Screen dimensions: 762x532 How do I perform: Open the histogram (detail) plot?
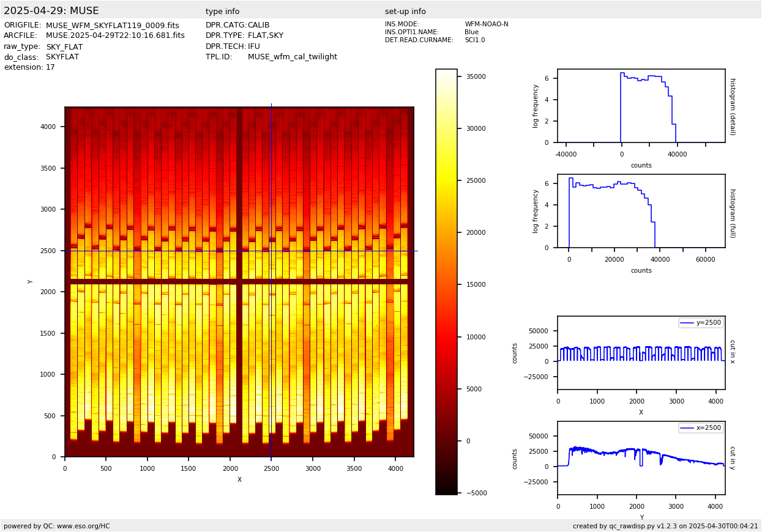(641, 106)
